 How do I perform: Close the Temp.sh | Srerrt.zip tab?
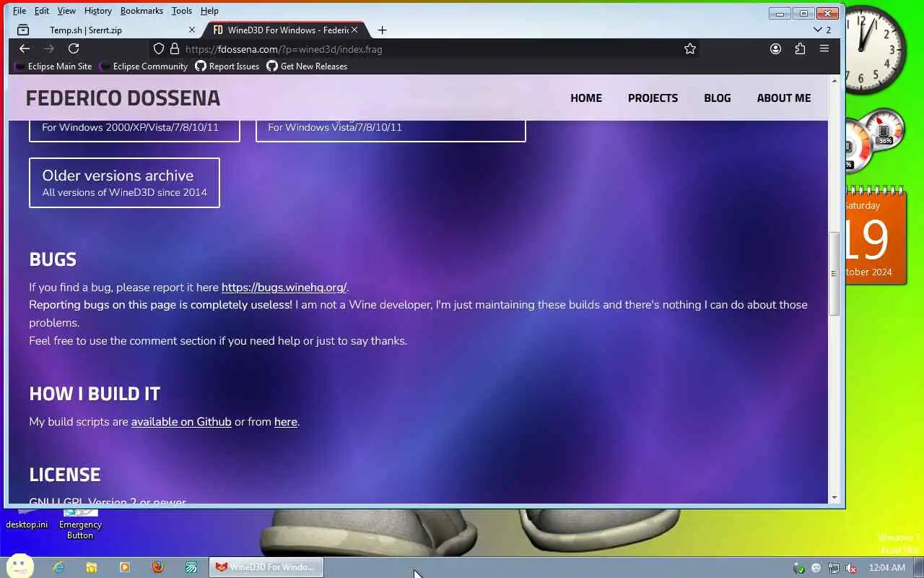coord(192,30)
